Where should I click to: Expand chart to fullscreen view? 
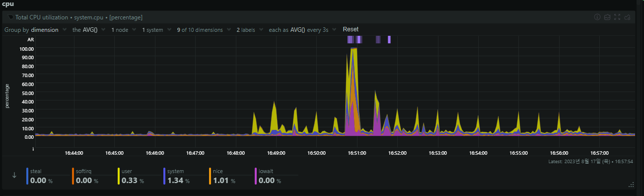617,17
